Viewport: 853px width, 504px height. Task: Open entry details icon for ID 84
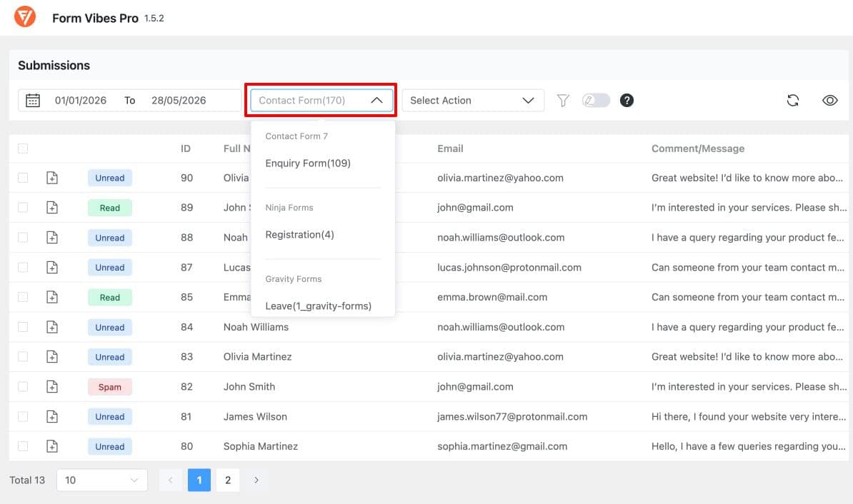coord(51,327)
